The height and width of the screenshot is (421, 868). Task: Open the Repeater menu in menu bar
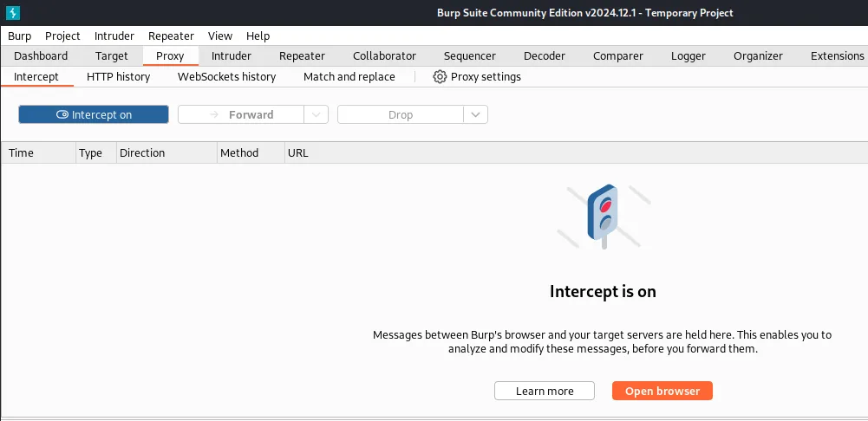tap(171, 36)
